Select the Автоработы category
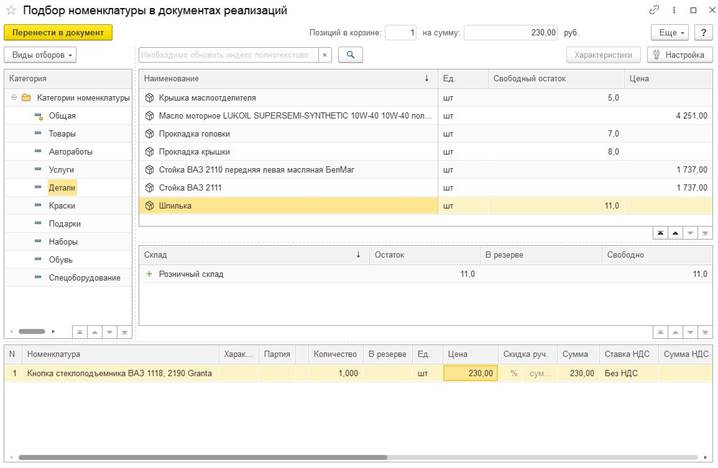Viewport: 718px width, 468px height. point(71,152)
